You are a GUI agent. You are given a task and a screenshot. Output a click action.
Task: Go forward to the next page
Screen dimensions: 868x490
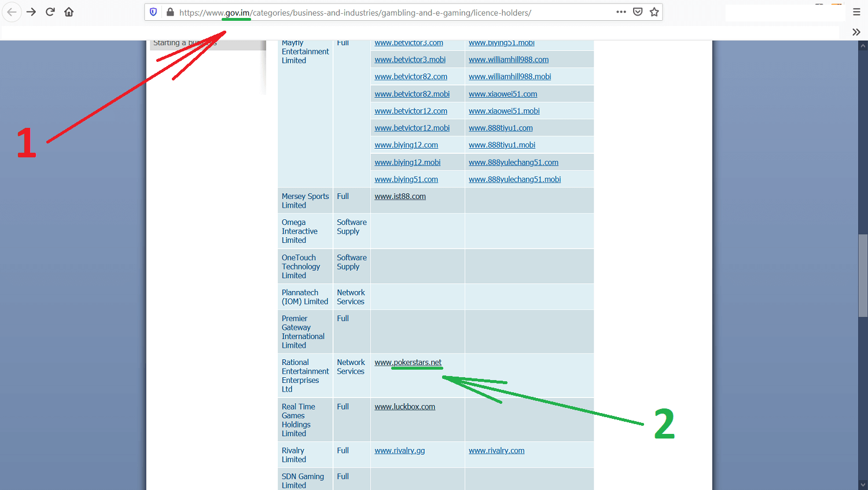click(31, 12)
